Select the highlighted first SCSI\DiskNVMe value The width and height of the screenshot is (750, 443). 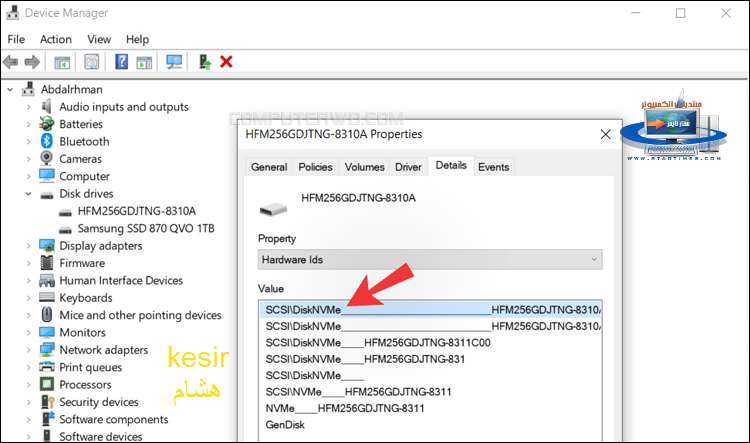[x=430, y=310]
